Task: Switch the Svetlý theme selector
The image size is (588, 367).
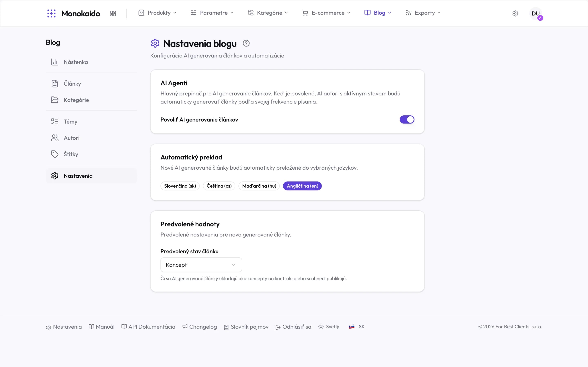Action: pos(329,327)
